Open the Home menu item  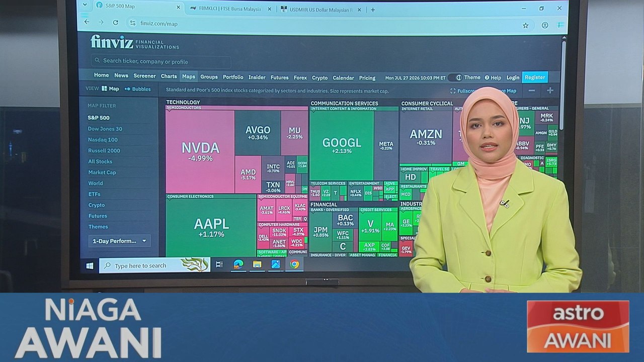click(101, 75)
